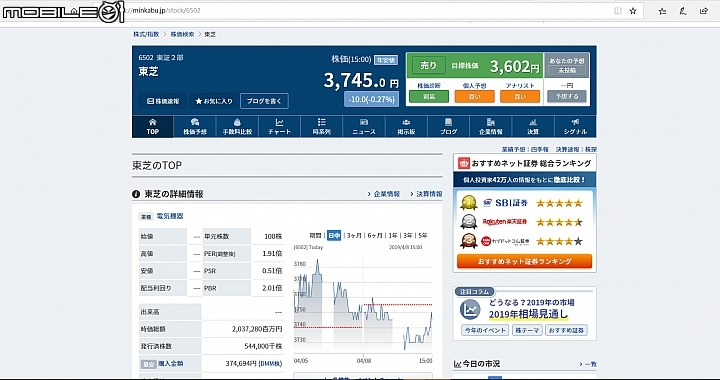Click the PBR value 2.01倍
The height and width of the screenshot is (380, 720).
point(272,288)
